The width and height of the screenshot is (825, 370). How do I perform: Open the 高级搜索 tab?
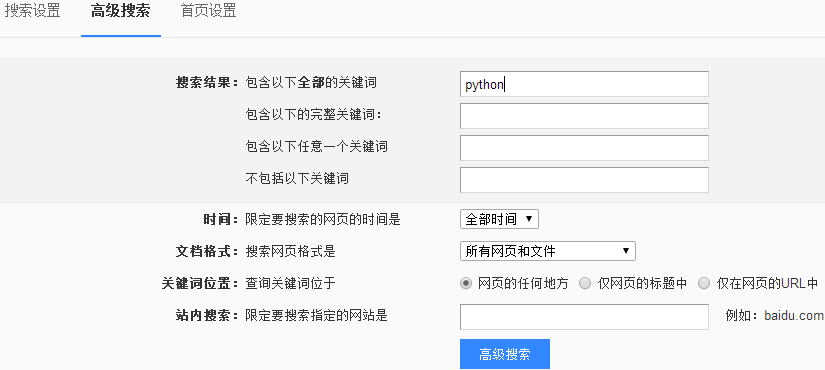(120, 12)
